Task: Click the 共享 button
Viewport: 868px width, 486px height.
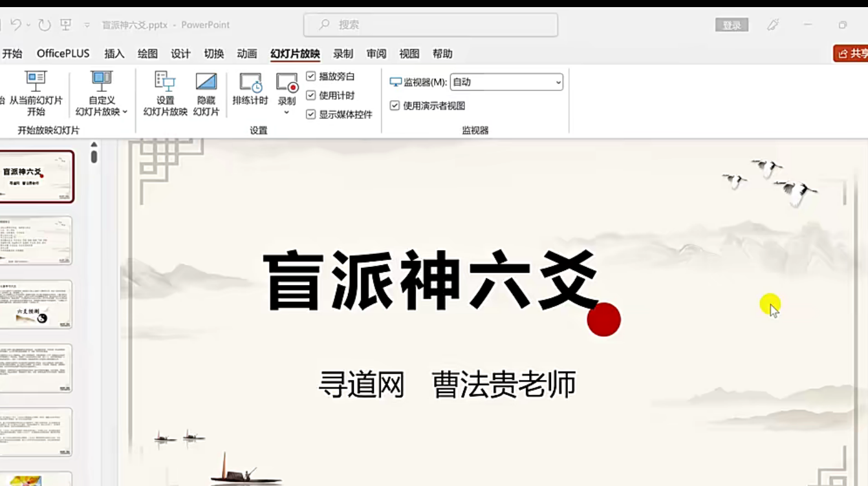Action: click(854, 54)
